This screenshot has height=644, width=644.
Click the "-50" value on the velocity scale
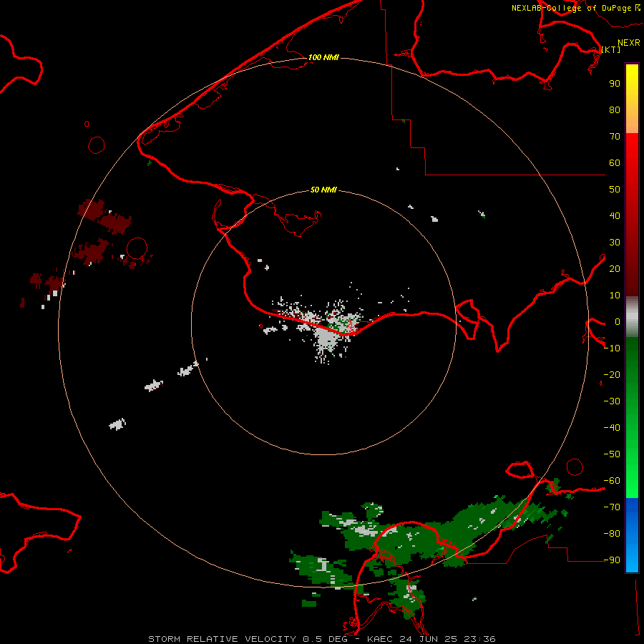(612, 454)
